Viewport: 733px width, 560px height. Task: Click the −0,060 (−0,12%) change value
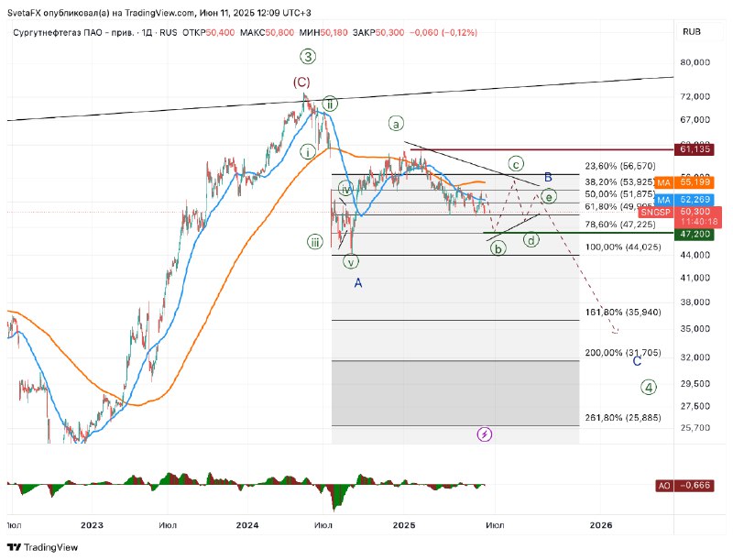click(443, 32)
